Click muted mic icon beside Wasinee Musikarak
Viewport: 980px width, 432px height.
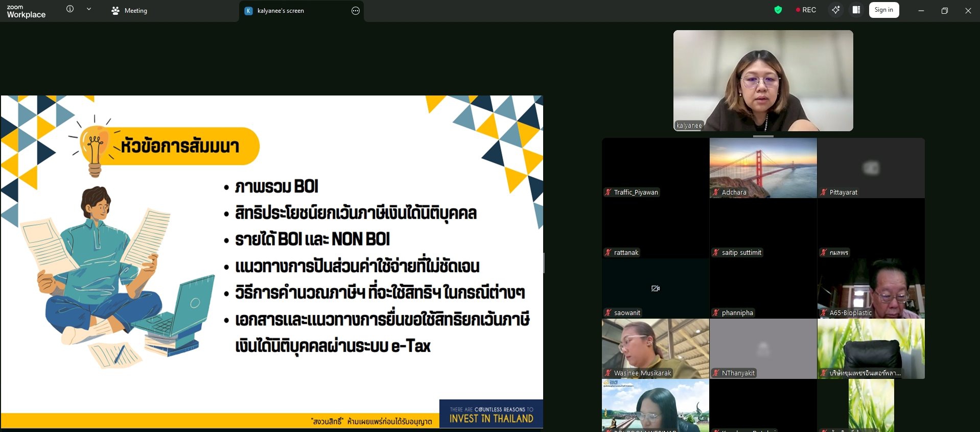608,373
